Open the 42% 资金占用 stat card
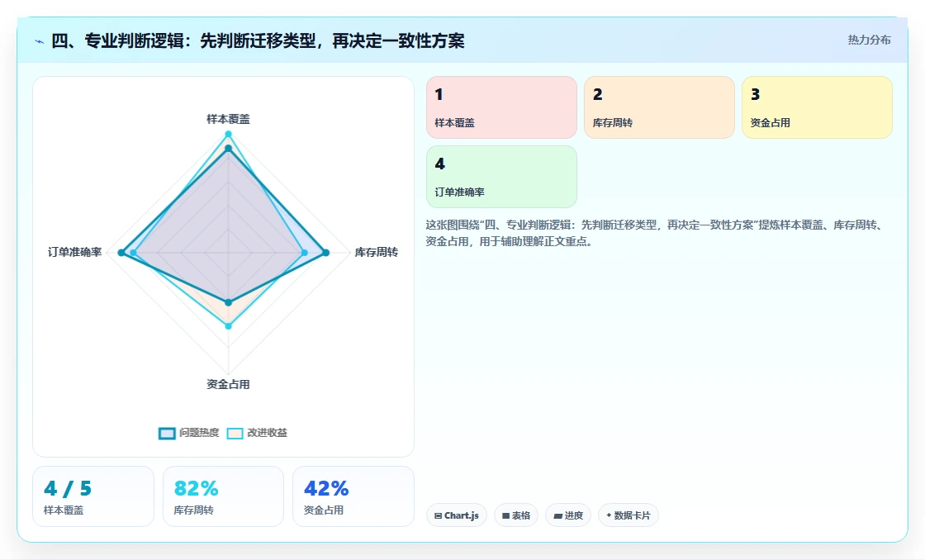Screen dimensions: 925x560 (353, 496)
